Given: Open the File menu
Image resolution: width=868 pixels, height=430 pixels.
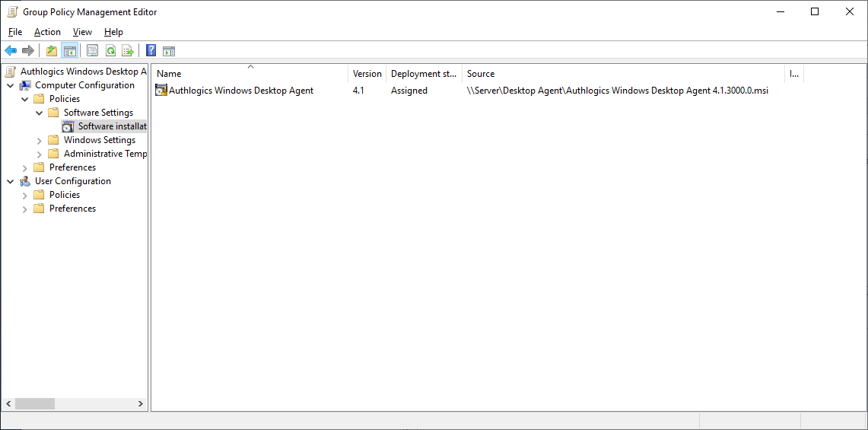Looking at the screenshot, I should [x=15, y=32].
